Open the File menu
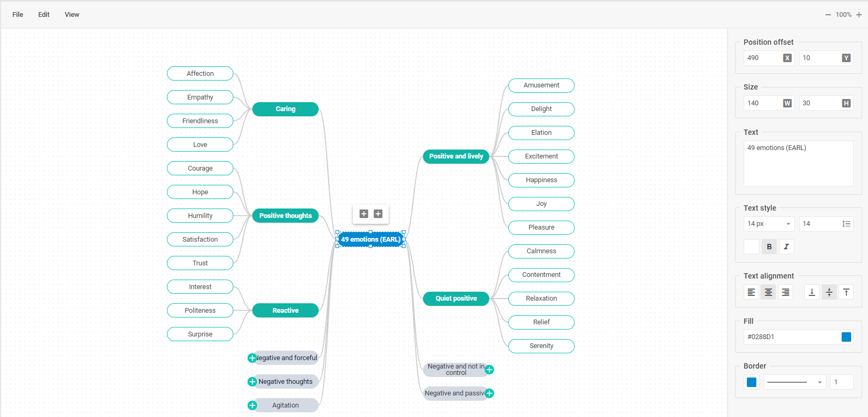Image resolution: width=868 pixels, height=417 pixels. point(18,15)
